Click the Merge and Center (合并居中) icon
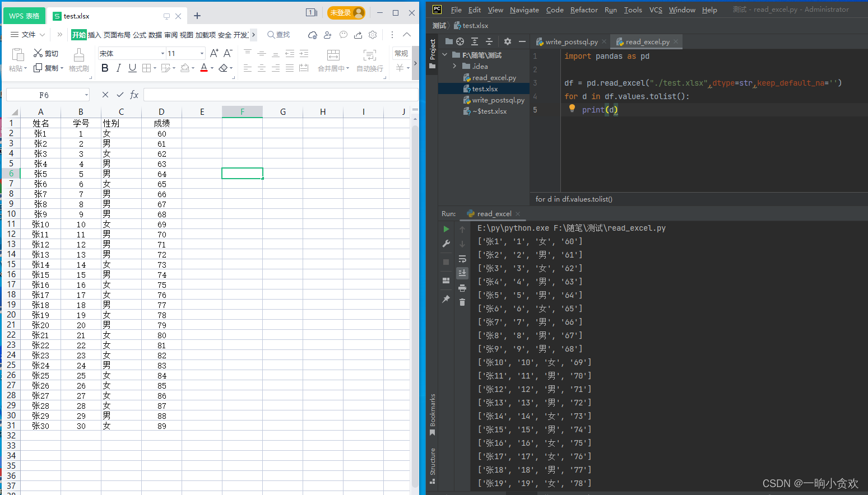The width and height of the screenshot is (868, 495). [333, 55]
